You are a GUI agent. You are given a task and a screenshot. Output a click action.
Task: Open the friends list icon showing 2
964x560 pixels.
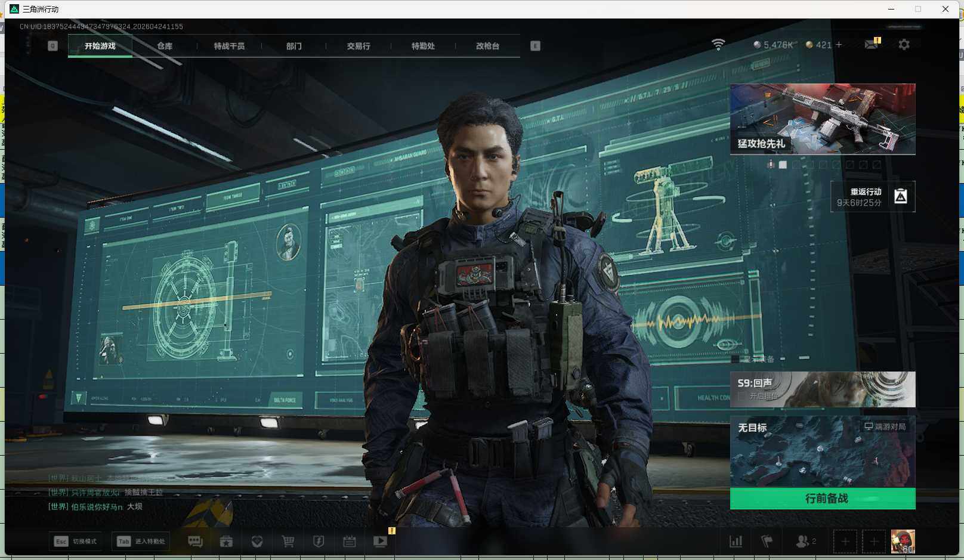click(x=806, y=542)
